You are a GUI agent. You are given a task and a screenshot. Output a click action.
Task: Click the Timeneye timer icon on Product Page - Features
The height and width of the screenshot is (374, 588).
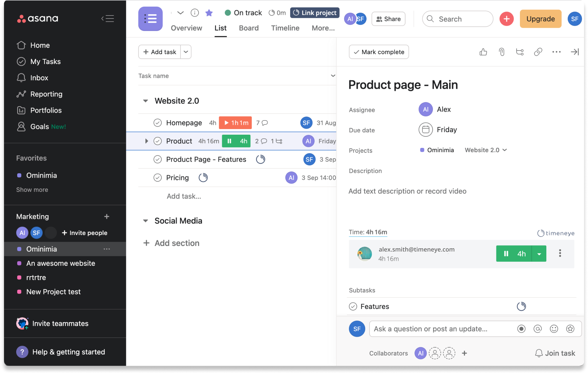click(x=260, y=159)
